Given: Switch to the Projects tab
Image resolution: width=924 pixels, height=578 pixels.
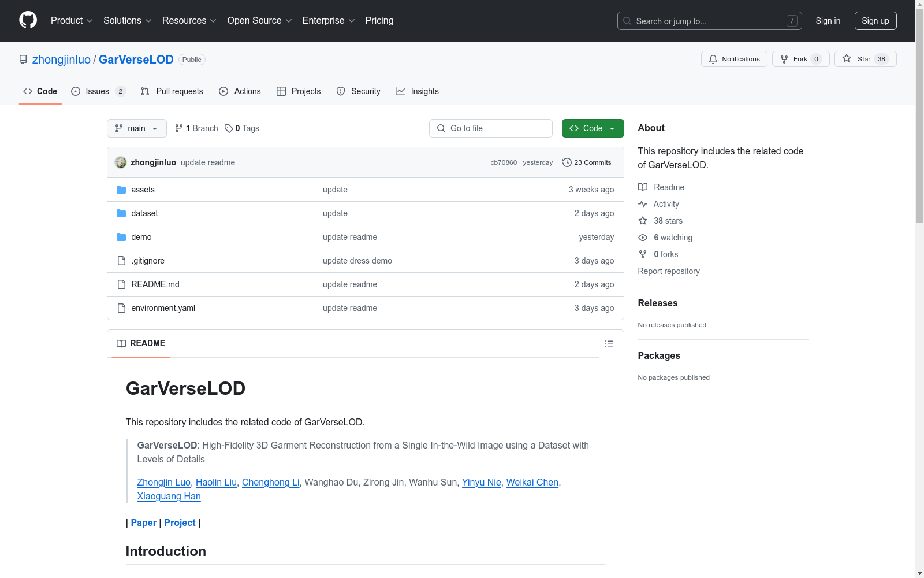Looking at the screenshot, I should pyautogui.click(x=299, y=91).
